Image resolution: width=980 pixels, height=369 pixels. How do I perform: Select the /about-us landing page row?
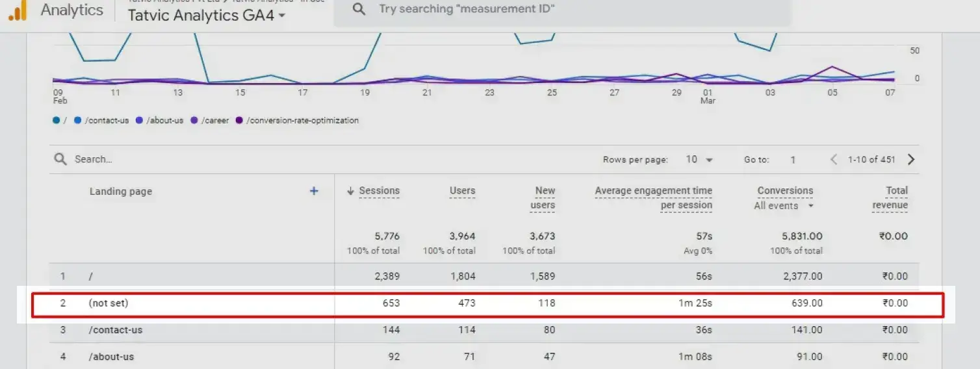tap(484, 357)
